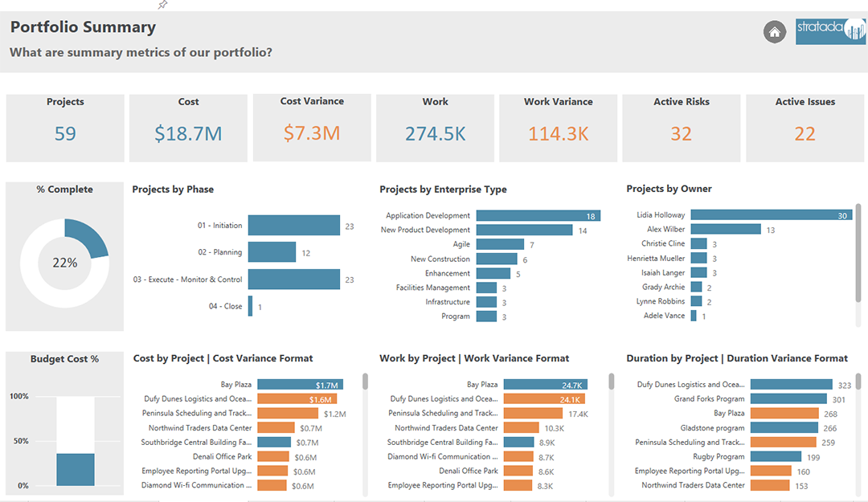Select Henrietta Mueller owner bar

tap(698, 258)
